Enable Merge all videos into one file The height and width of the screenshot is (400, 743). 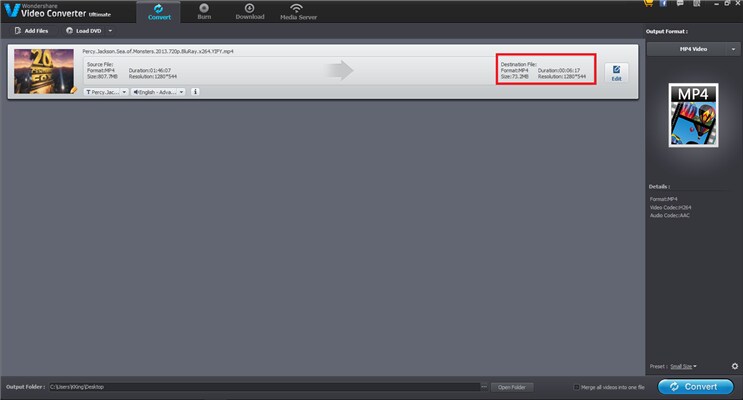[577, 387]
